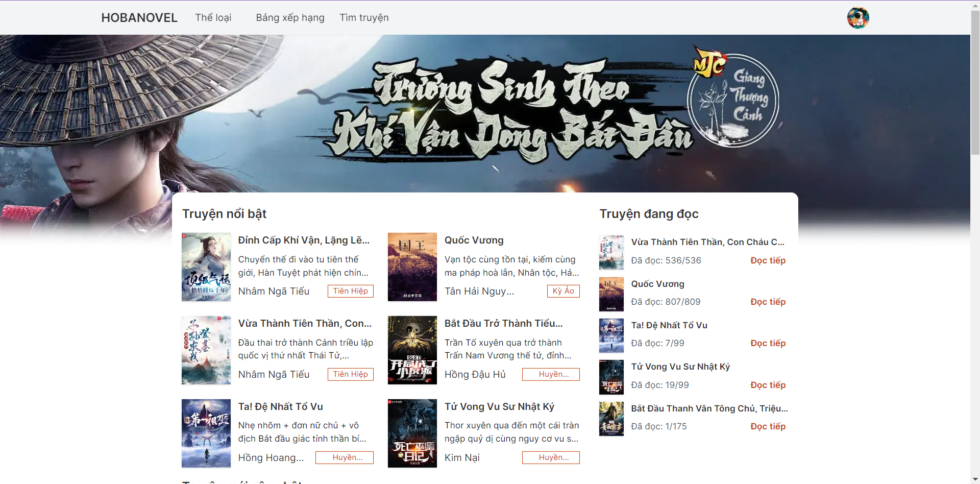
Task: Click the HOBANOVEL site logo
Action: tap(139, 18)
